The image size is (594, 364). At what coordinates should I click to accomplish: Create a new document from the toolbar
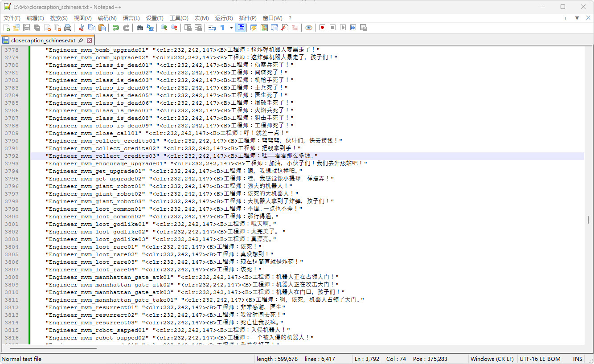click(x=6, y=28)
